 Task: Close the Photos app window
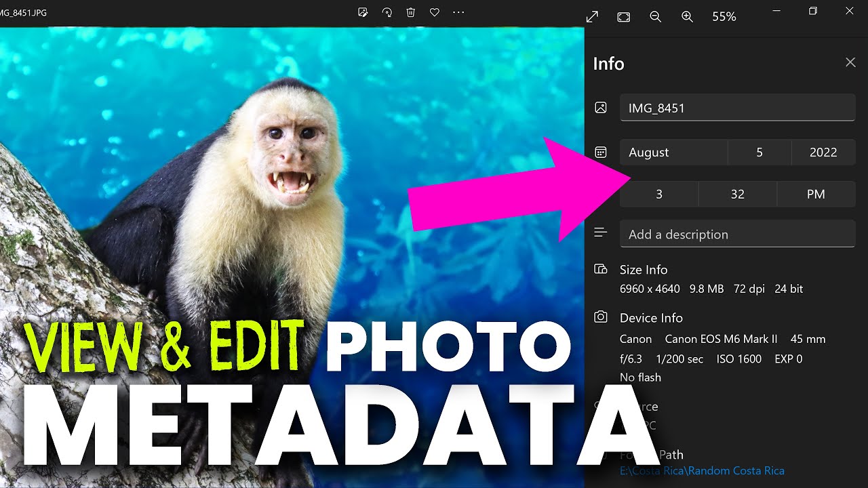click(850, 12)
